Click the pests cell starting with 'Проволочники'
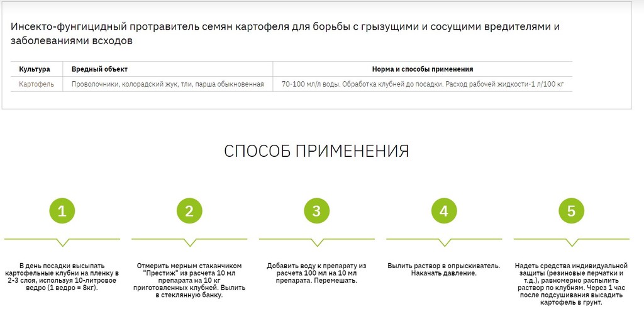Screen dimensions: 644x311 click(167, 84)
